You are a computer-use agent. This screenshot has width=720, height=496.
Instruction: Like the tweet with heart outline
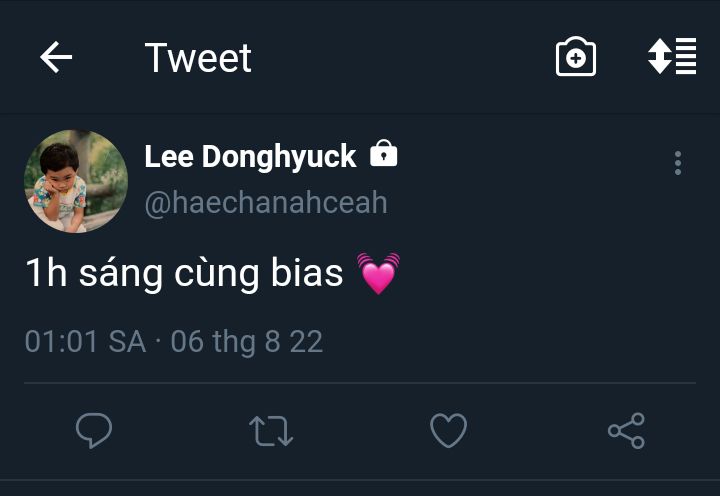click(448, 431)
